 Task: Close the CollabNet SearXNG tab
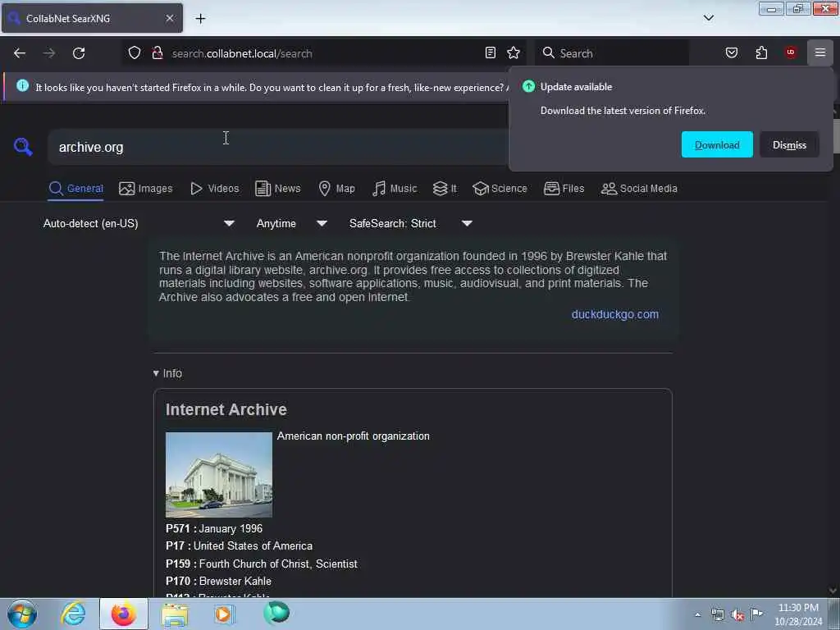pyautogui.click(x=170, y=18)
